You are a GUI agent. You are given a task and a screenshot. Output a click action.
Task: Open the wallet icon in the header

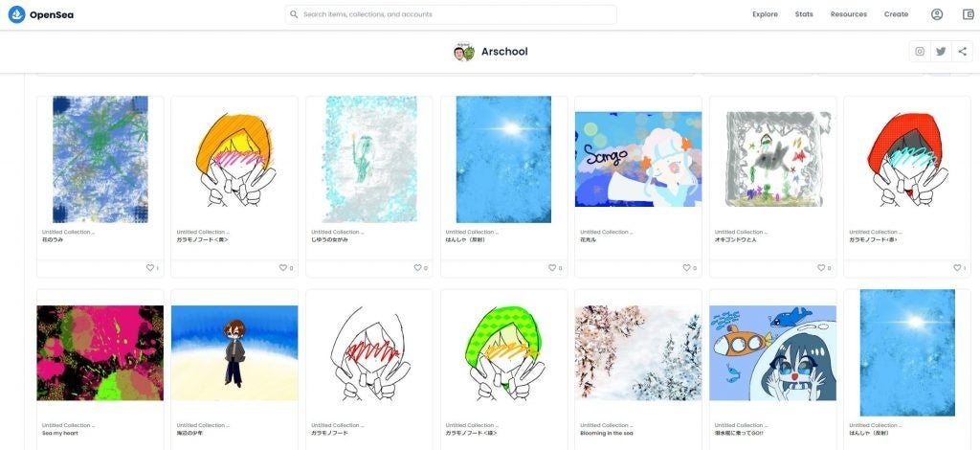(969, 14)
